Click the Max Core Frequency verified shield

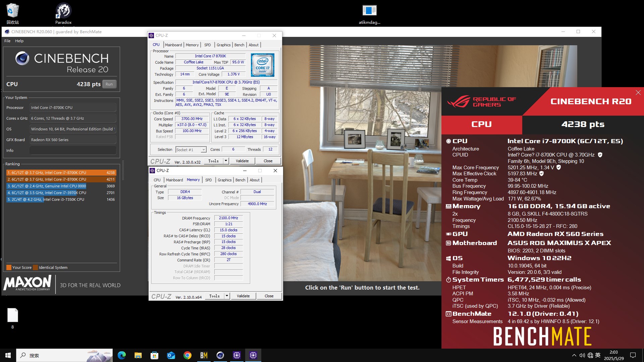[x=558, y=167]
